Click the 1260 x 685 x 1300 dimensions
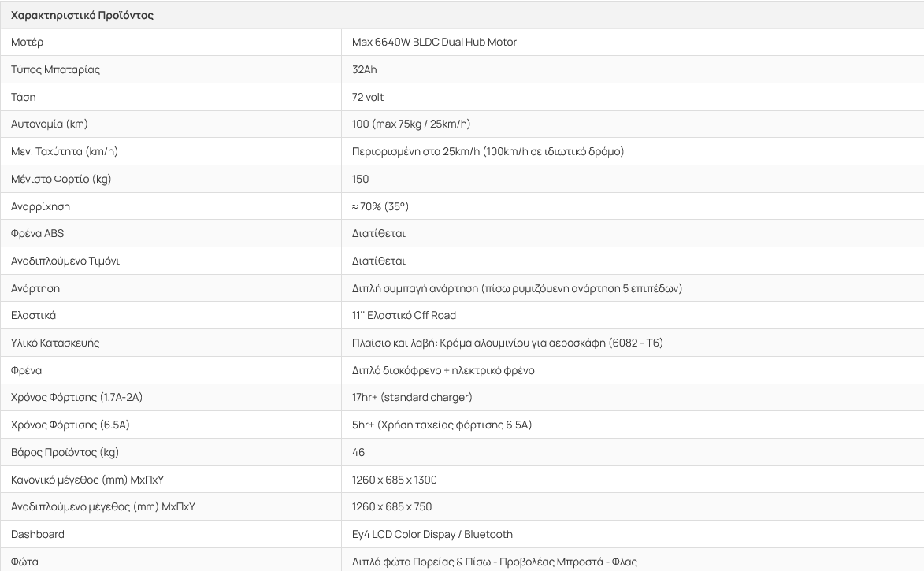The width and height of the screenshot is (924, 571). (x=395, y=480)
